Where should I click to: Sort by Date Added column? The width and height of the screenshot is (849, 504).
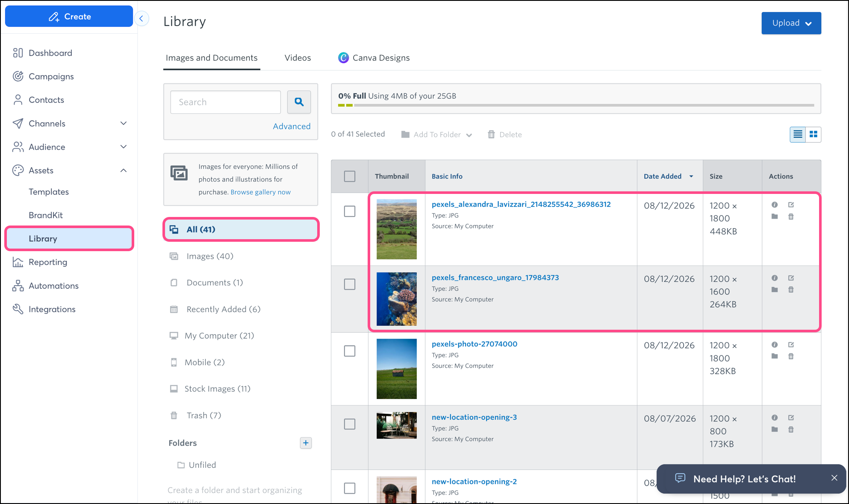point(669,176)
